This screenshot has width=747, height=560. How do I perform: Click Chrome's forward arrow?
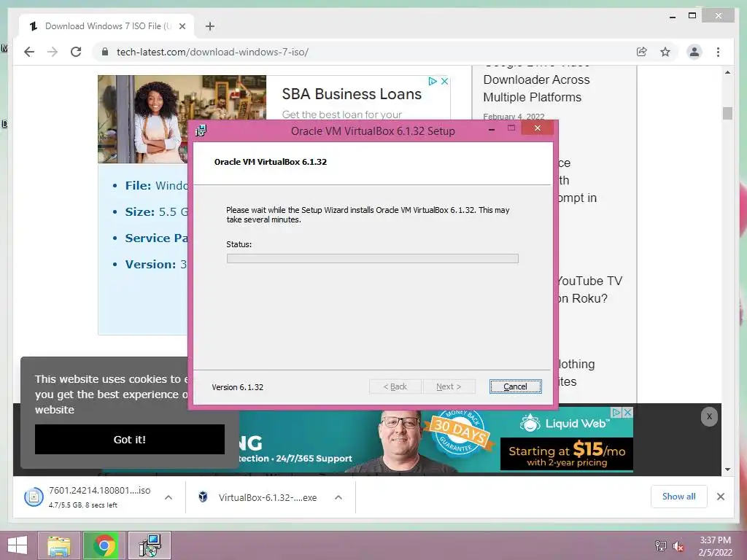[x=53, y=52]
